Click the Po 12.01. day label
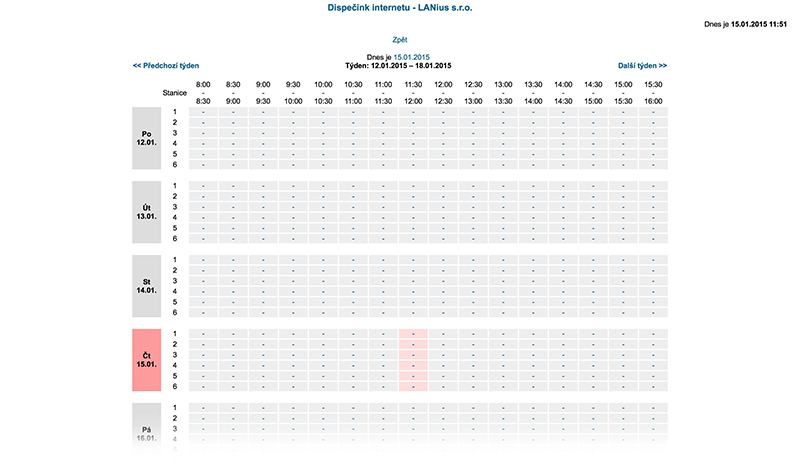Viewport: 800px width, 466px height. [x=146, y=138]
